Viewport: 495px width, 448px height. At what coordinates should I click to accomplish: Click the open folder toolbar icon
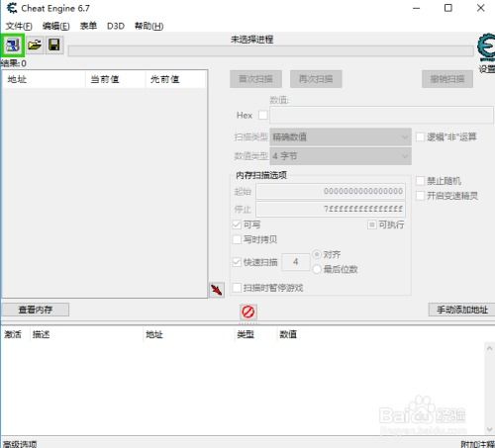(35, 45)
